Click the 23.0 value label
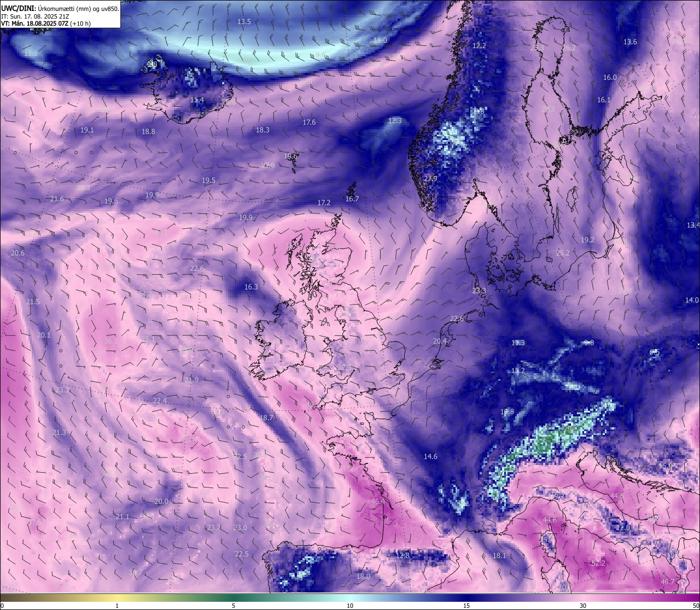 click(240, 527)
